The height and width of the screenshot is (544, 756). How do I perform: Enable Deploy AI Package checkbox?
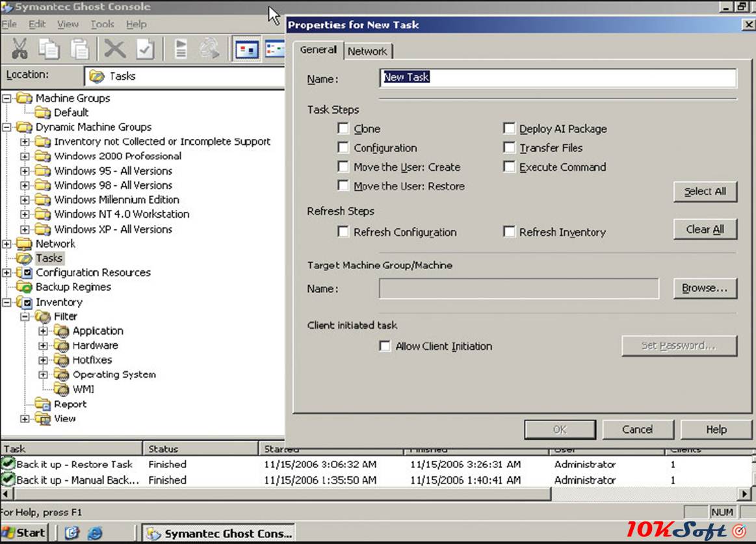[509, 128]
